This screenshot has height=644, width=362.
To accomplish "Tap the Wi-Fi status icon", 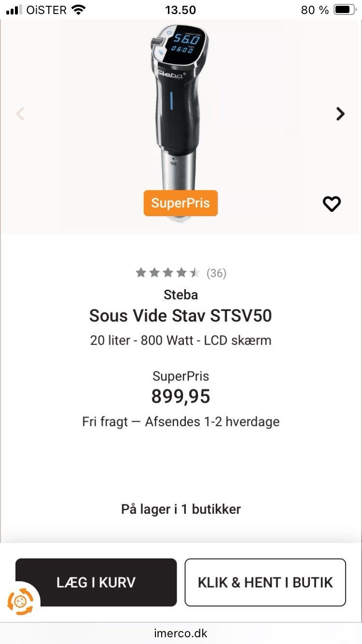I will pyautogui.click(x=78, y=10).
